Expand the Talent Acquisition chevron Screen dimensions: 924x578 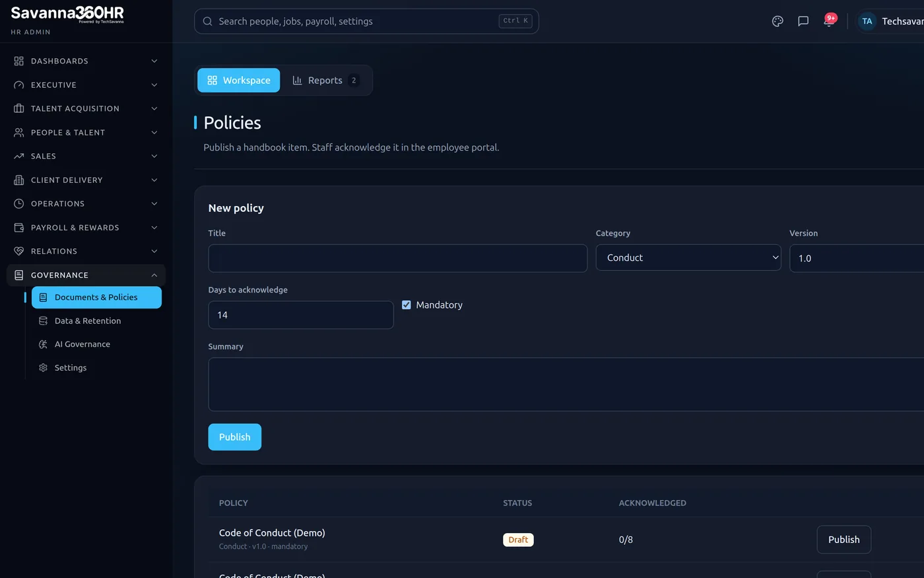[x=154, y=108]
